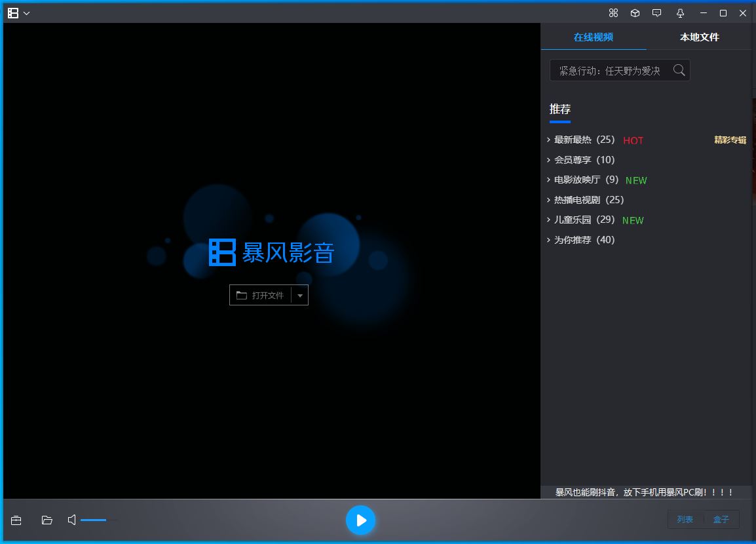Open a file via the folder icon
The height and width of the screenshot is (544, 756).
[47, 520]
